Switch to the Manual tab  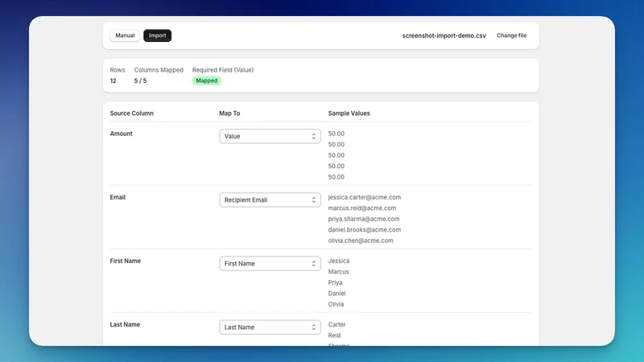(x=125, y=35)
